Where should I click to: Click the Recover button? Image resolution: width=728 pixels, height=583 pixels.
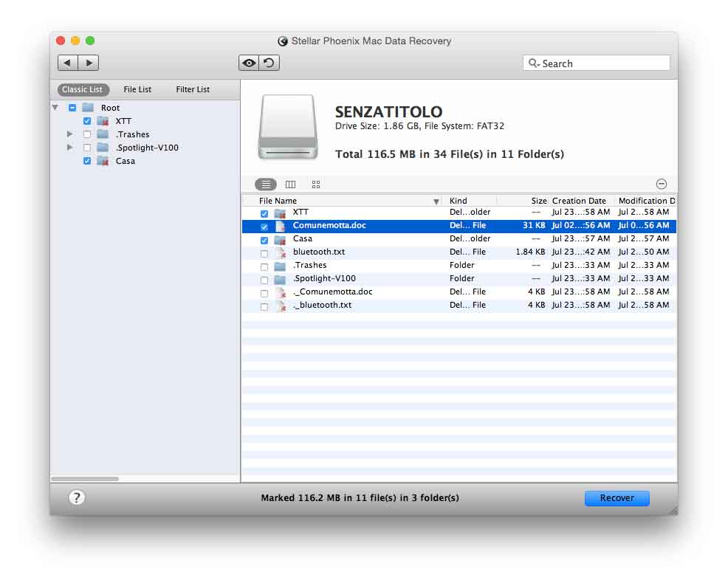coord(617,498)
